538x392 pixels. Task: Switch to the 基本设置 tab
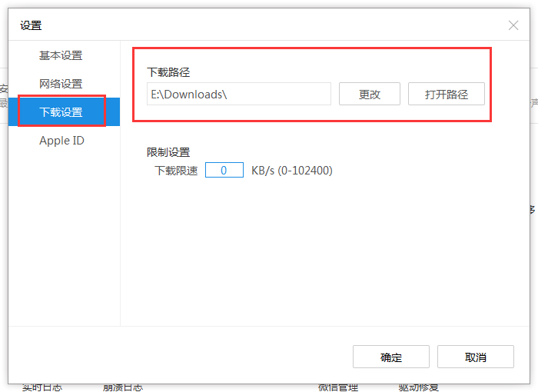(x=61, y=55)
